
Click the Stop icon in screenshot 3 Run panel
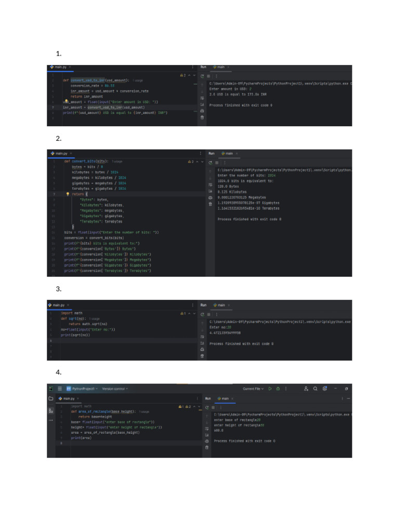point(209,314)
